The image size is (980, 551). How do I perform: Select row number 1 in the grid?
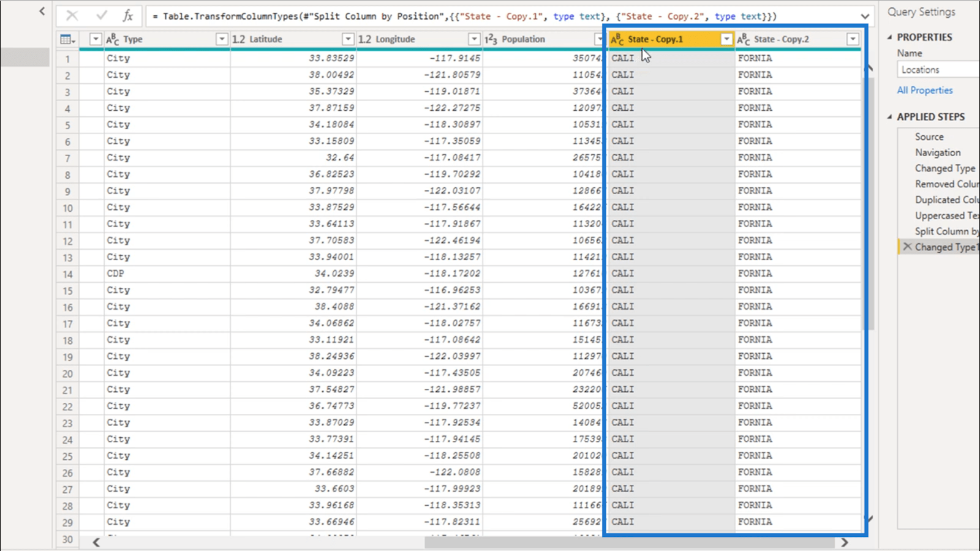coord(67,59)
